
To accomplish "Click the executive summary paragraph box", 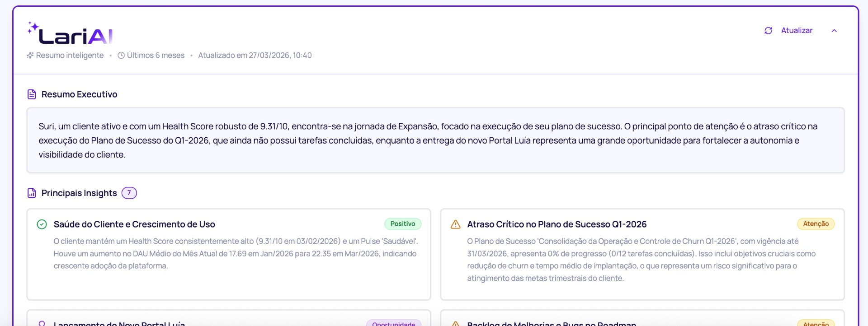I will 435,140.
